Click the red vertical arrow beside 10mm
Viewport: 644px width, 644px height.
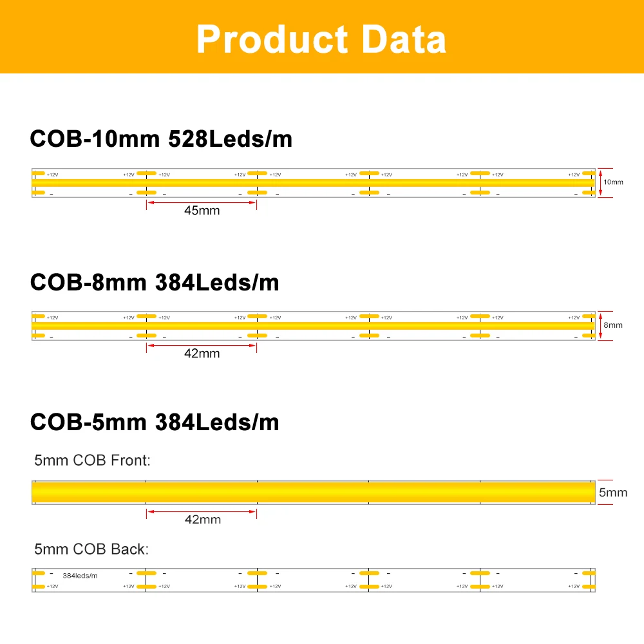click(600, 183)
